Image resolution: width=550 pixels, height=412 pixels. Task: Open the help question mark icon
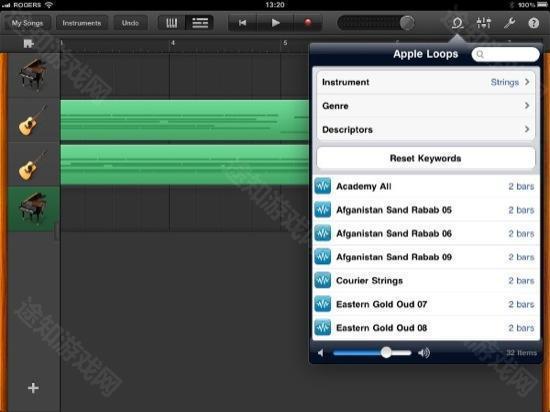pyautogui.click(x=534, y=23)
